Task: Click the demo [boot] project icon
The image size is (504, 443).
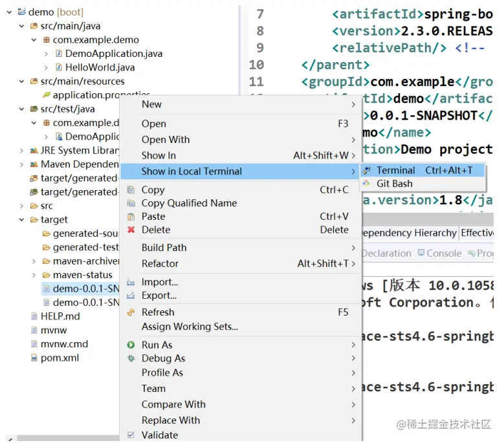Action: click(22, 12)
